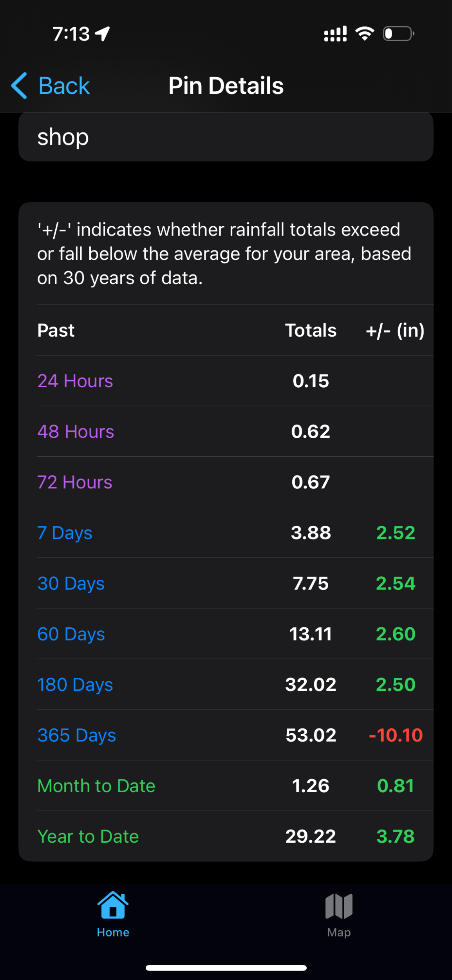Open the 7 Days rainfall row

point(235,532)
